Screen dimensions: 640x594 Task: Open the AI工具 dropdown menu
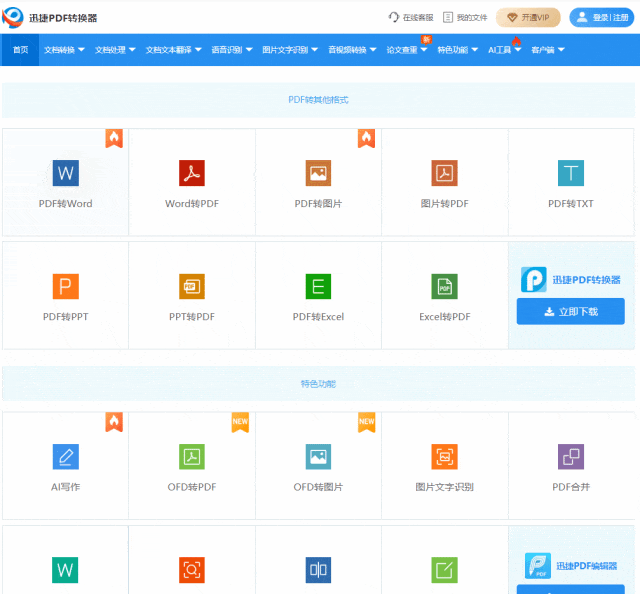click(504, 50)
